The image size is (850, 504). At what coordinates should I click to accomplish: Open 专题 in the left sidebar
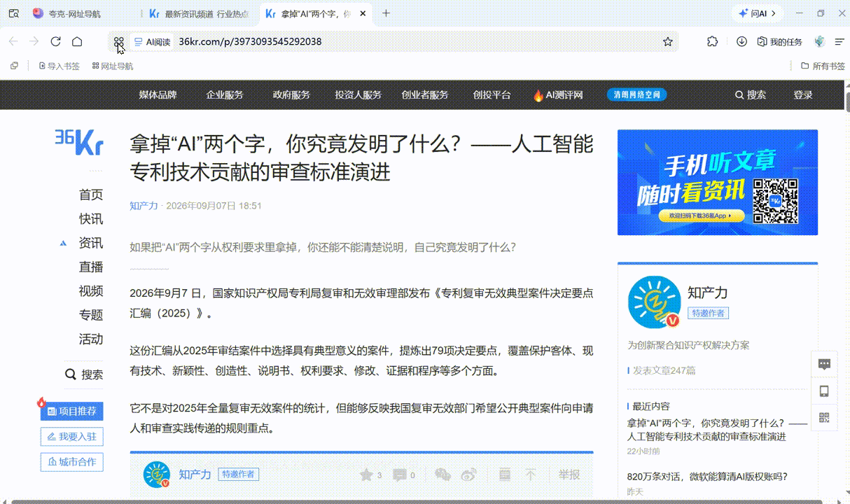(91, 315)
